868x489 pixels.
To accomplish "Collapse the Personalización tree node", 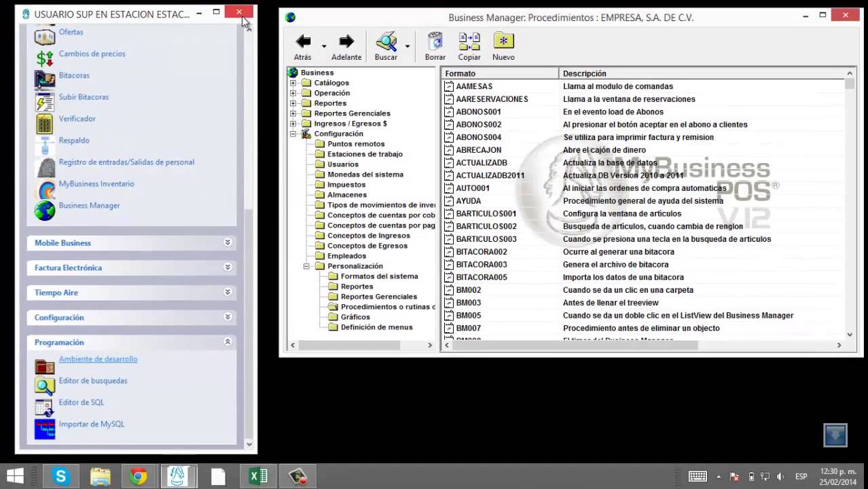I will 306,266.
